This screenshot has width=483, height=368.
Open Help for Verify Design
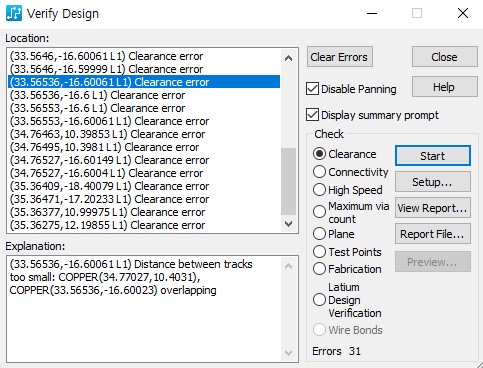pyautogui.click(x=444, y=87)
